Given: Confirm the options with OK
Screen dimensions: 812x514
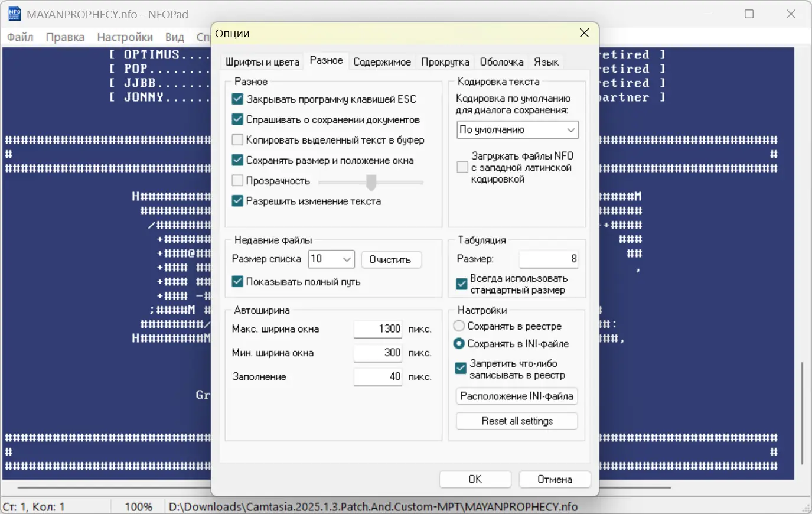Looking at the screenshot, I should coord(475,479).
